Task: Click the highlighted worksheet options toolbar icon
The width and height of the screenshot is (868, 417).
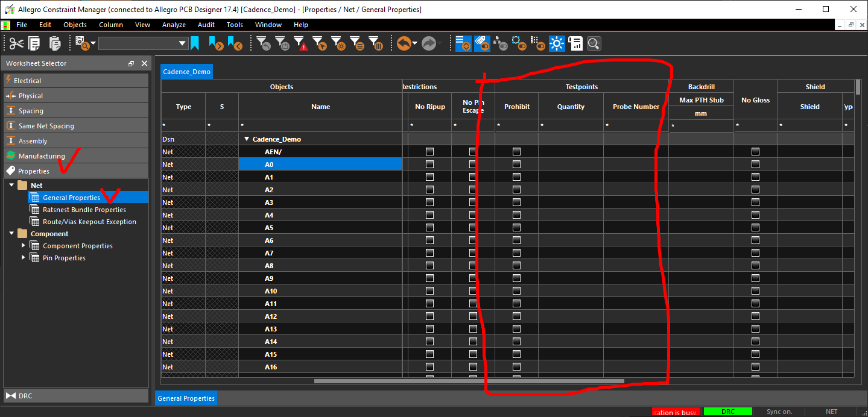Action: pyautogui.click(x=463, y=43)
